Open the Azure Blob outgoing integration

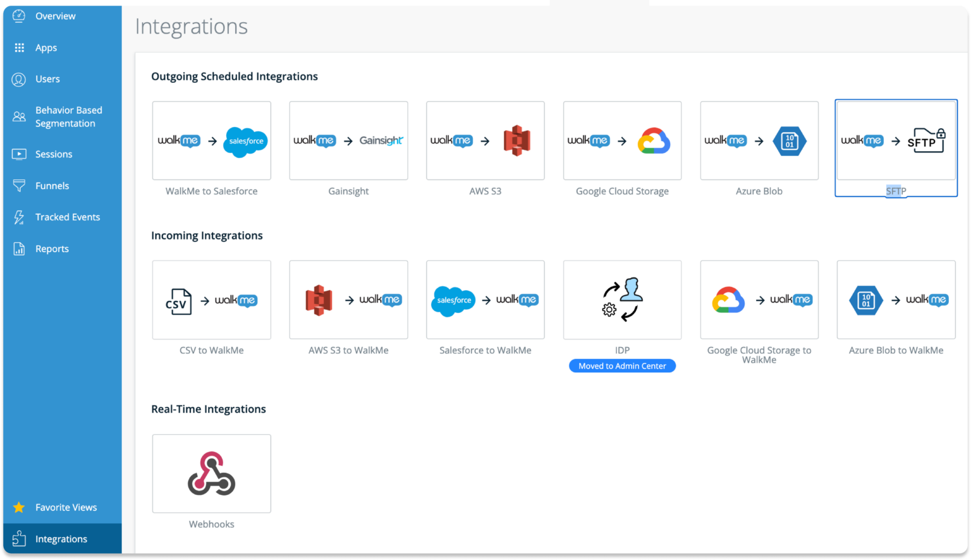point(759,140)
